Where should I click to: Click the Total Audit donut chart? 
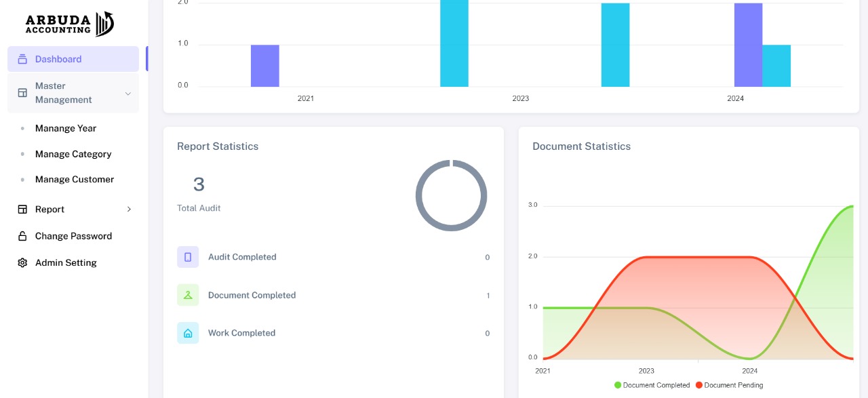pyautogui.click(x=451, y=195)
